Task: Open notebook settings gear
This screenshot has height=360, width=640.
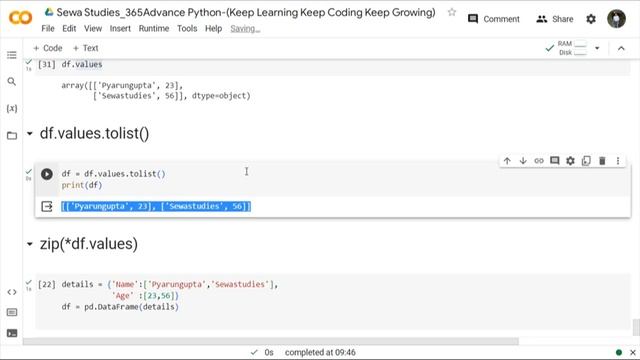Action: coord(591,19)
